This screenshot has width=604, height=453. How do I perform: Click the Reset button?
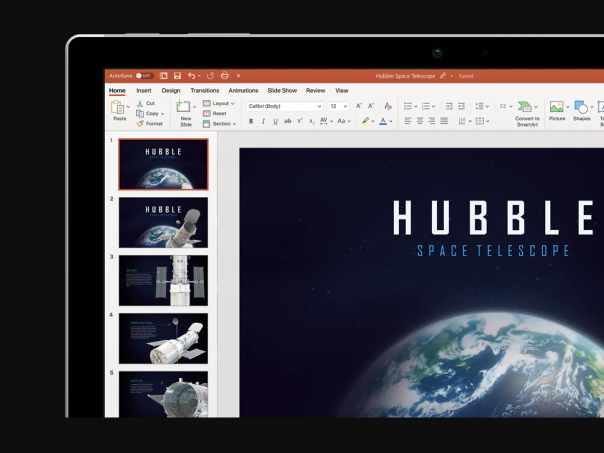(215, 114)
